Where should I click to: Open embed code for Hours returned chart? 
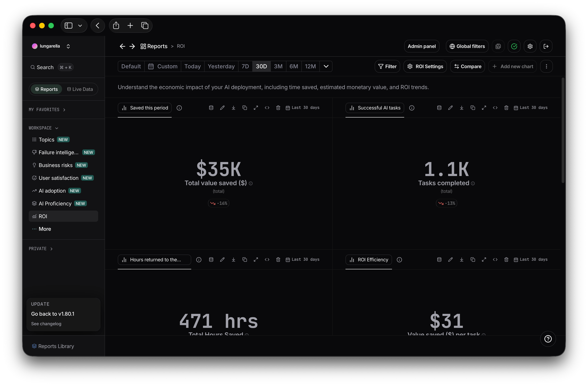[267, 259]
